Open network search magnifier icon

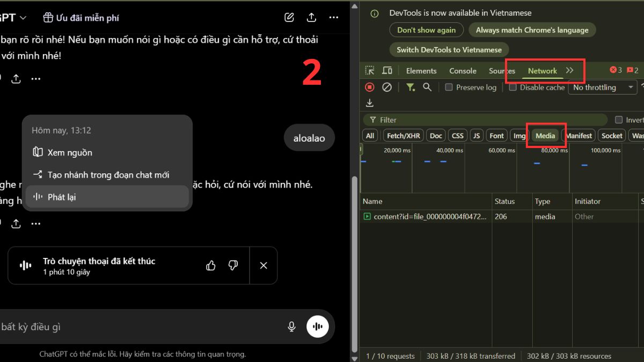tap(427, 87)
